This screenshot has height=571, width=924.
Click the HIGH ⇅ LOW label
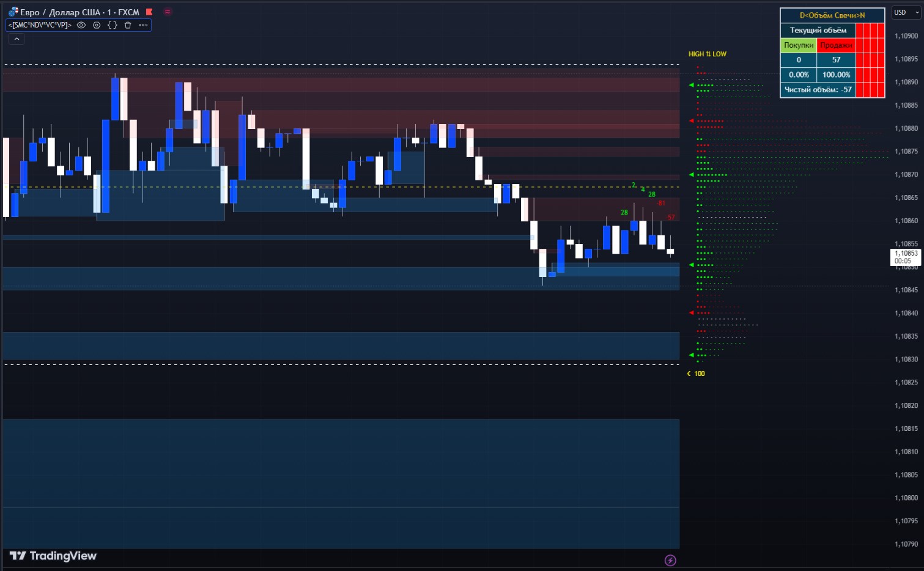[708, 54]
